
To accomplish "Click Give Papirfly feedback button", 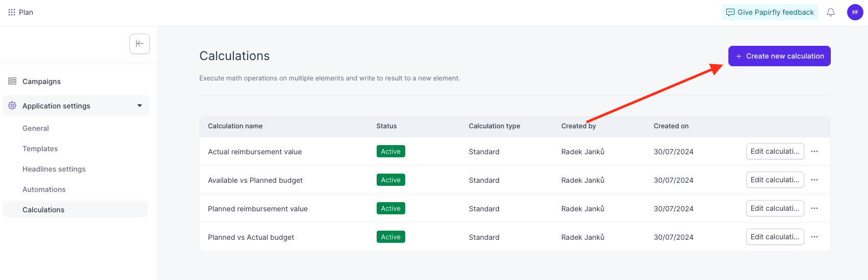I will pyautogui.click(x=770, y=12).
